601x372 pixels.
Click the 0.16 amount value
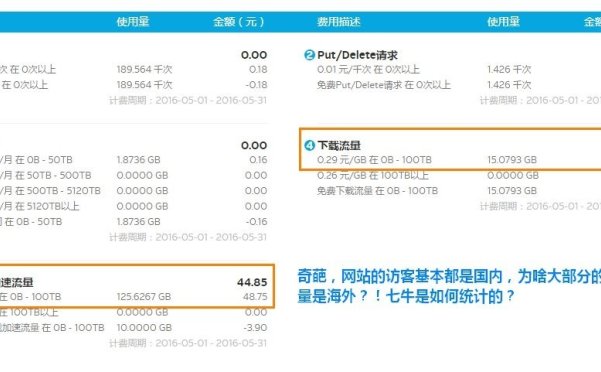tap(258, 160)
